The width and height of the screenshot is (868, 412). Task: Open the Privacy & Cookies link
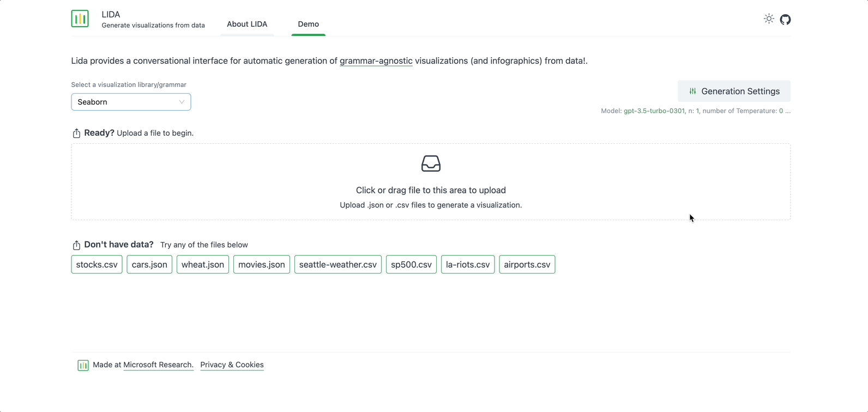click(232, 365)
